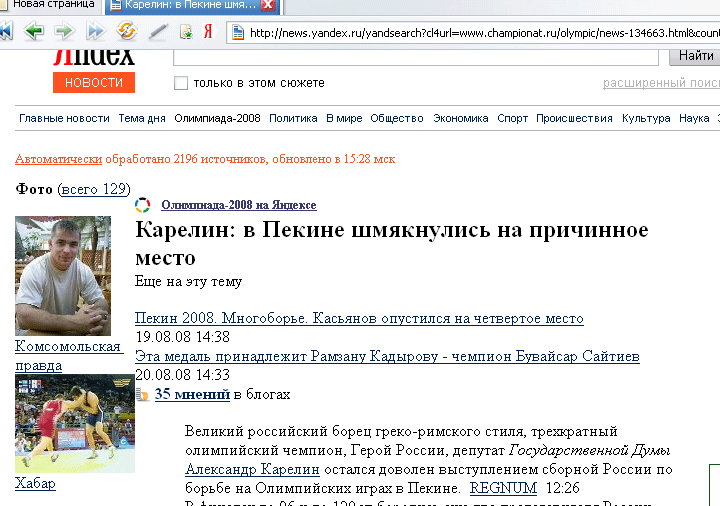Open Культура news section

coord(646,118)
